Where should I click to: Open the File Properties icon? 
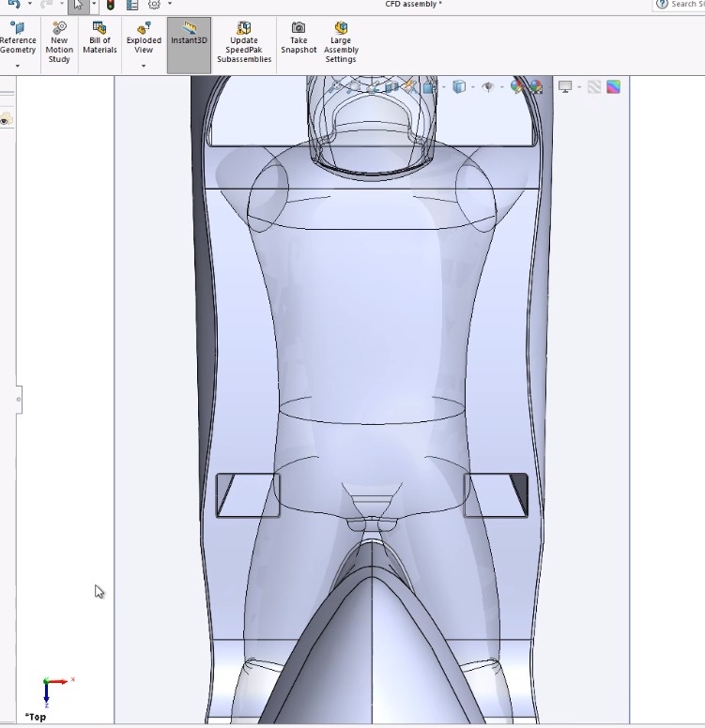pos(132,5)
